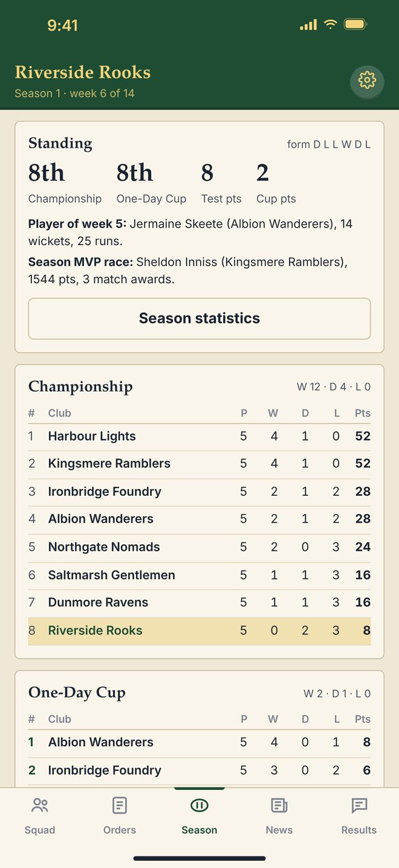399x868 pixels.
Task: Tap the Results speech-bubble icon
Action: 359,805
